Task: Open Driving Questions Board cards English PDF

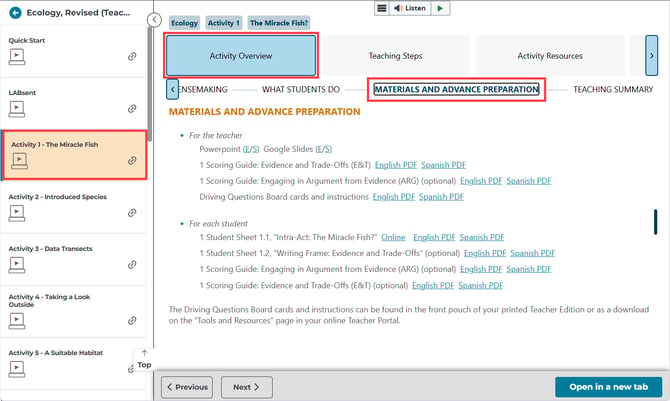Action: pyautogui.click(x=394, y=197)
